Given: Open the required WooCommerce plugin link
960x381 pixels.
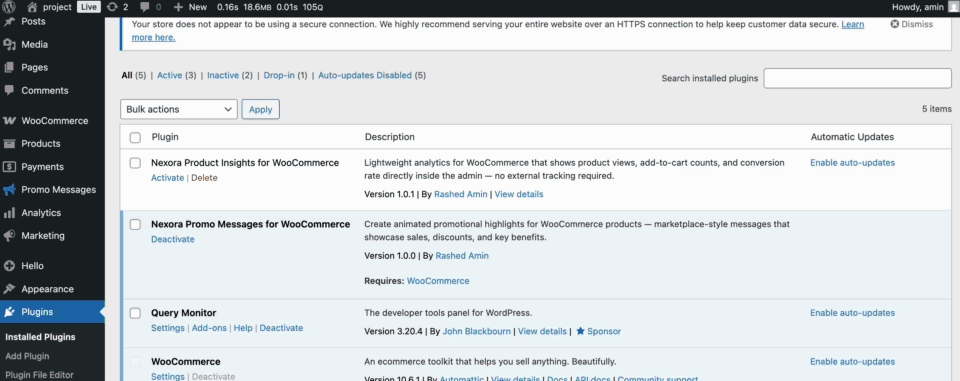Looking at the screenshot, I should pos(438,281).
